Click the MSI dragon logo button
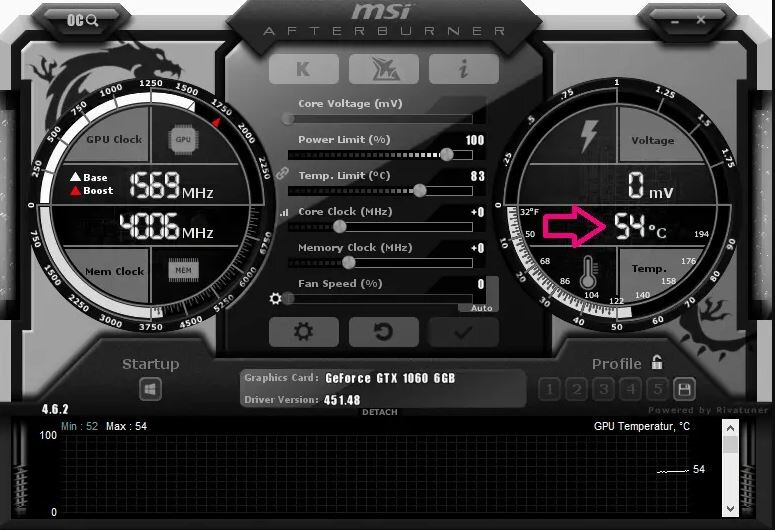This screenshot has width=775, height=530. (384, 69)
